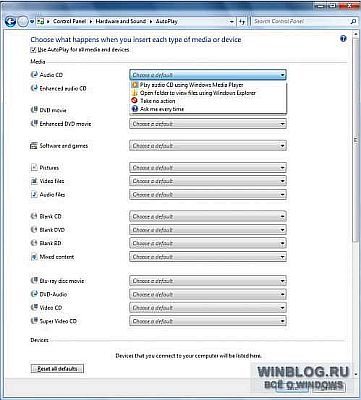This screenshot has height=400, width=361.
Task: Click the Blank BD icon
Action: [x=34, y=243]
